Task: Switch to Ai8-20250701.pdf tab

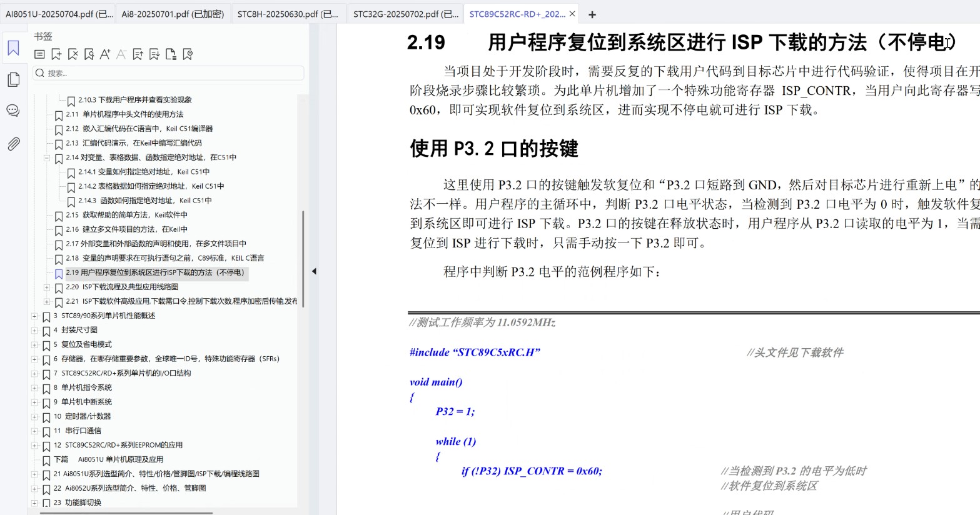Action: 173,14
